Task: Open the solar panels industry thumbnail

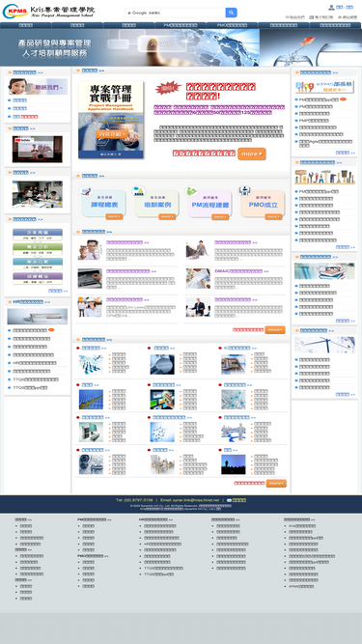Action: pyautogui.click(x=91, y=399)
